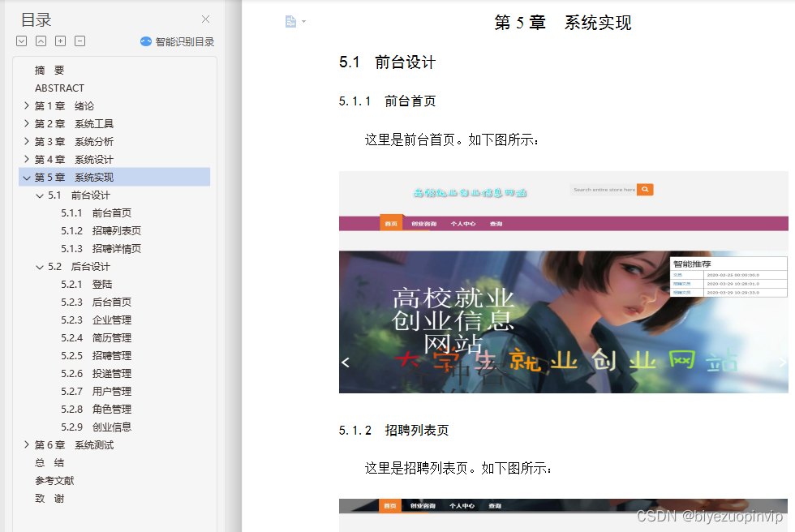
Task: Collapse the 第5章 系统实现 chapter
Action: [x=27, y=177]
